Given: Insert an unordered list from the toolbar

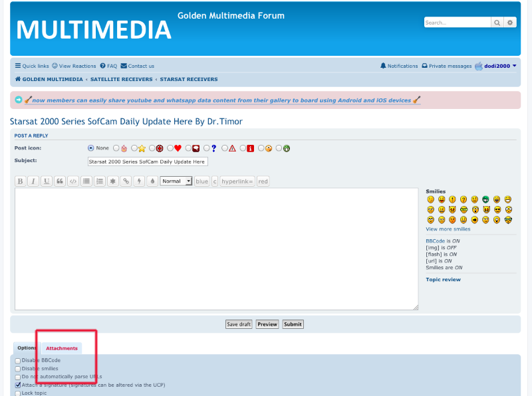Looking at the screenshot, I should [x=86, y=181].
